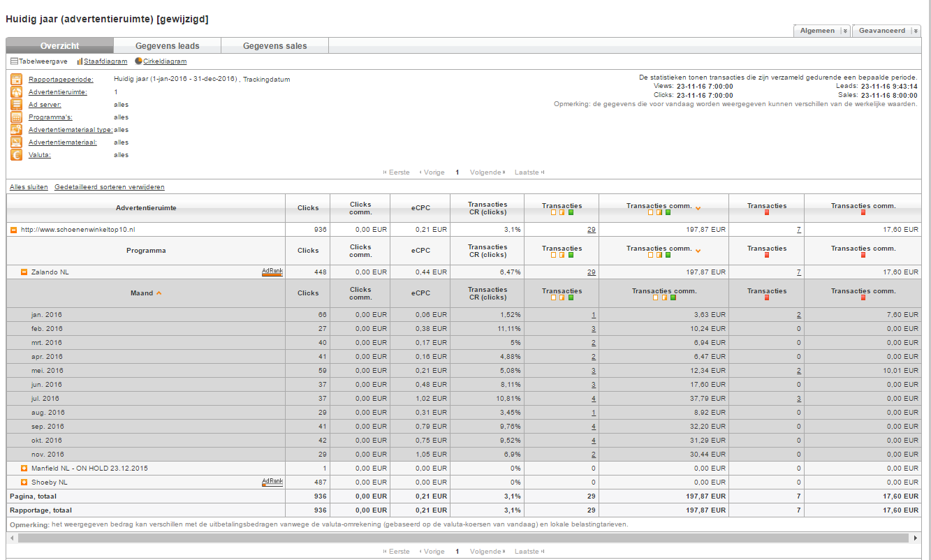Click the Staafdiagram bar chart icon
The width and height of the screenshot is (931, 560).
[x=80, y=61]
